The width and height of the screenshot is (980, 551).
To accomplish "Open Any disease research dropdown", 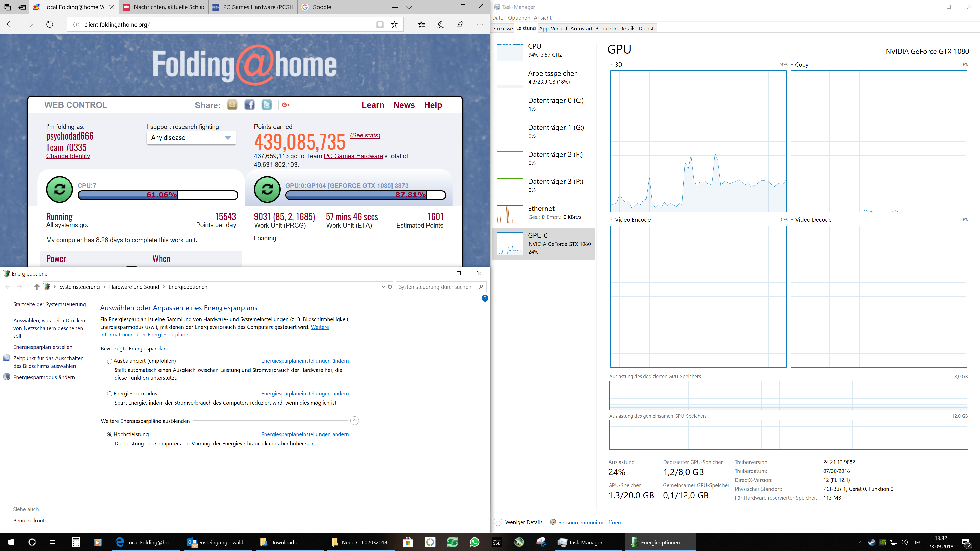I will point(191,138).
